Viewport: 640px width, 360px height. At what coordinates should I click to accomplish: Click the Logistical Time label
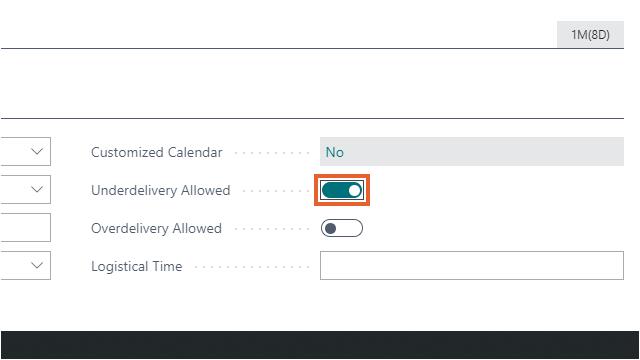pyautogui.click(x=136, y=266)
